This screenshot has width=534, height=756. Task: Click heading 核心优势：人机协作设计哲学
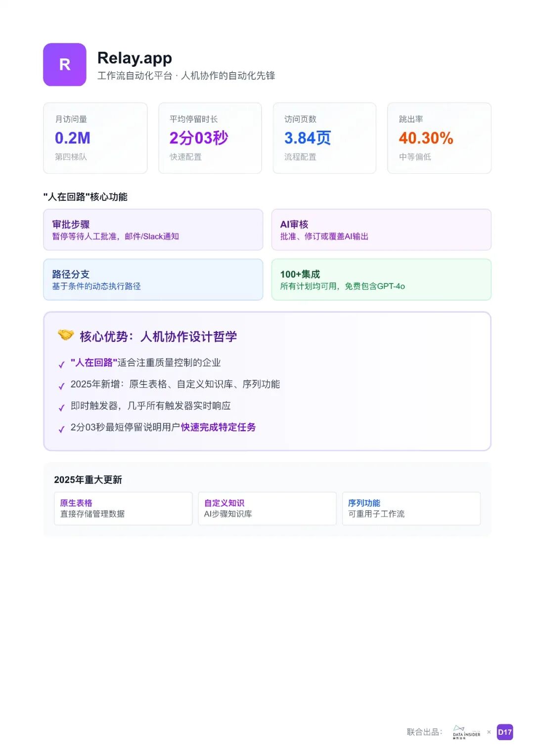pyautogui.click(x=158, y=336)
